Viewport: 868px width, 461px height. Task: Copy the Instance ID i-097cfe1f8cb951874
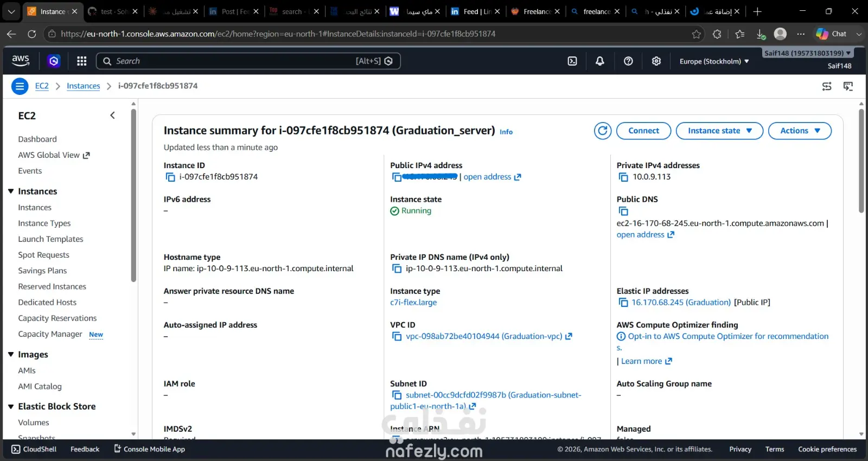click(170, 177)
